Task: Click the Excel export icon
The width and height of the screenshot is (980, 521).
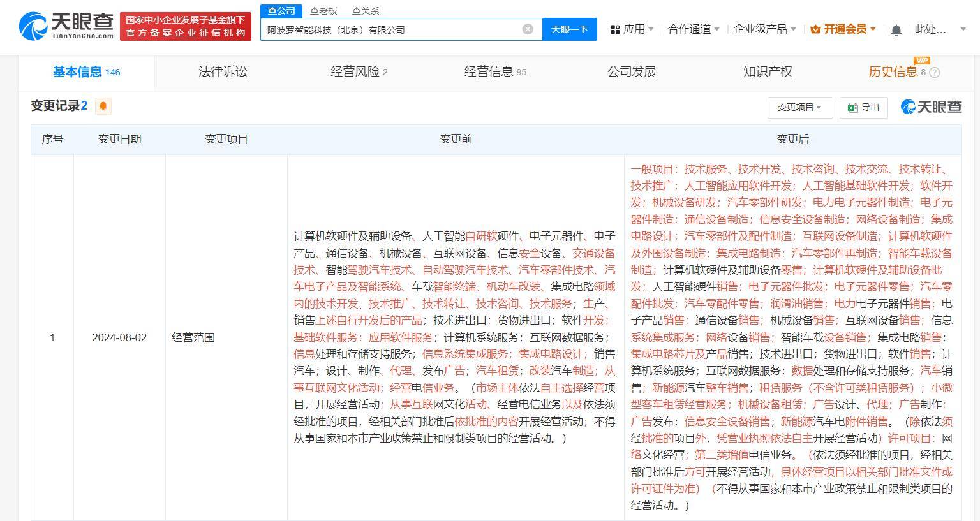Action: [x=852, y=108]
